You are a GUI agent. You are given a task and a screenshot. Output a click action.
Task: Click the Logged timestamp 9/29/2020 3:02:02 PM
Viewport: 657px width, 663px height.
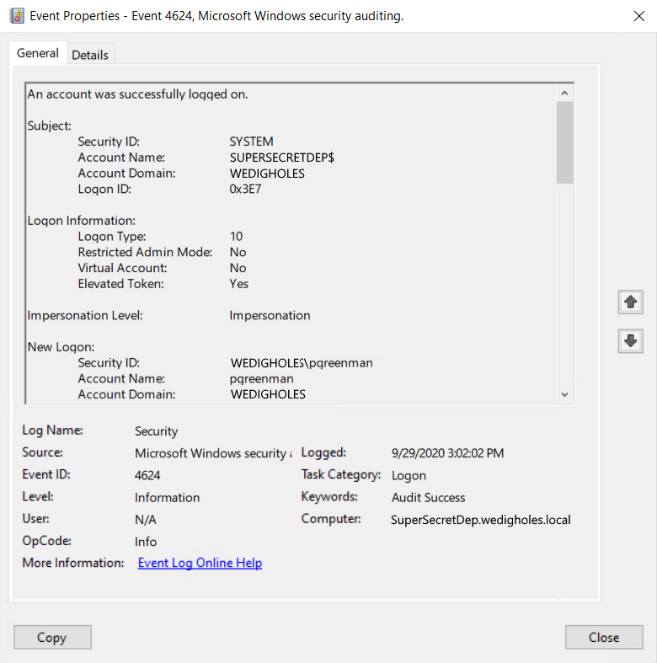(447, 453)
